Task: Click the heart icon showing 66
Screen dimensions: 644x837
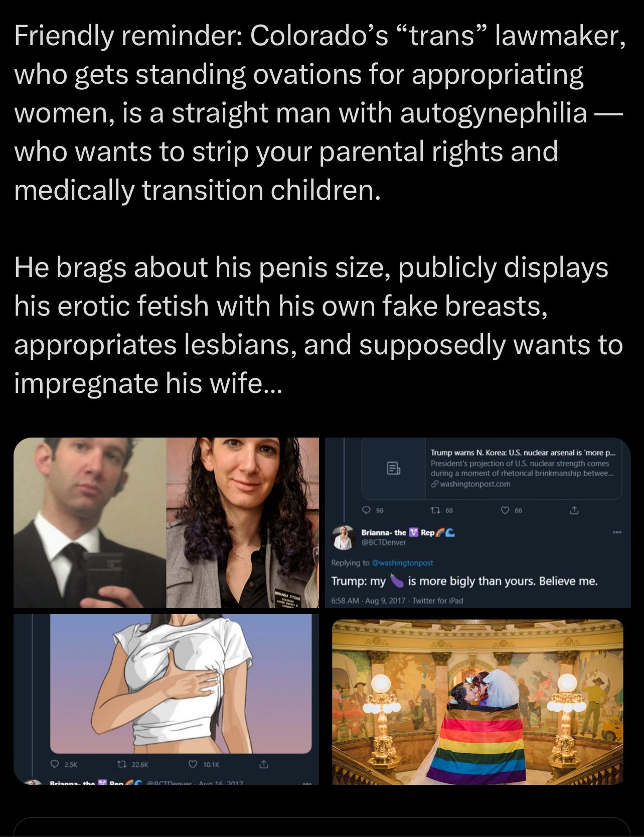Action: coord(505,510)
